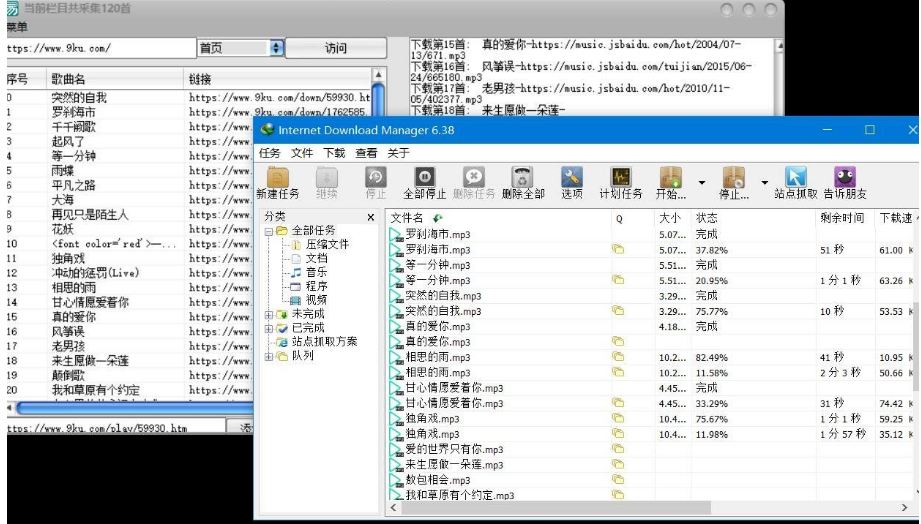The image size is (921, 524).
Task: Click the URL field showing www.9ku.com
Action: click(x=101, y=48)
